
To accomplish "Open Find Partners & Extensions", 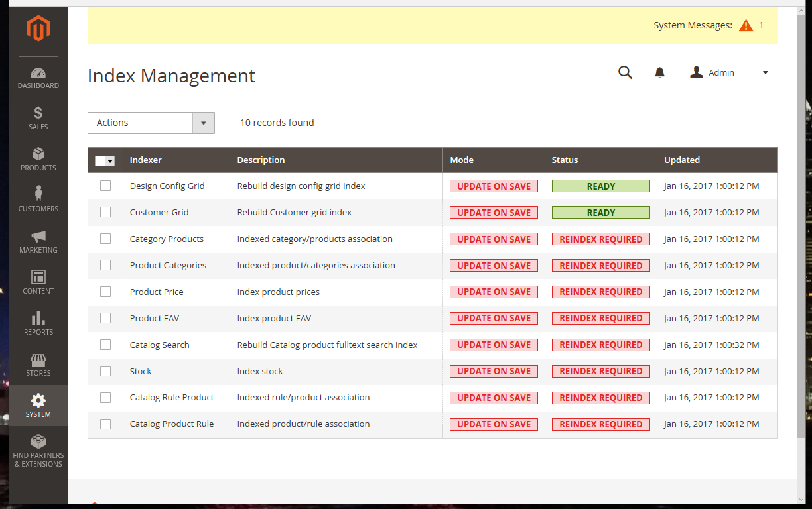I will pyautogui.click(x=38, y=451).
